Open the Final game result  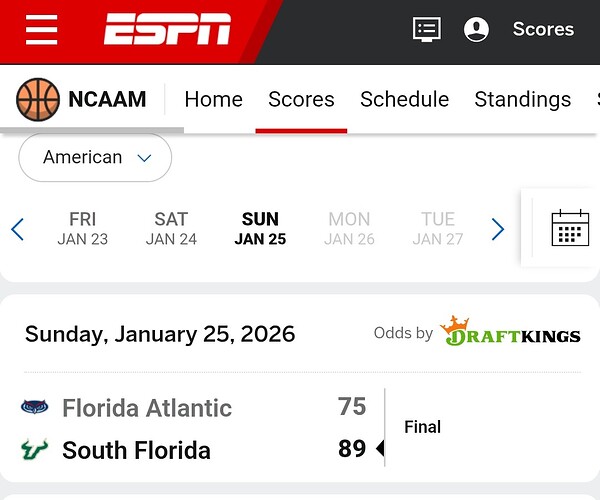(422, 427)
